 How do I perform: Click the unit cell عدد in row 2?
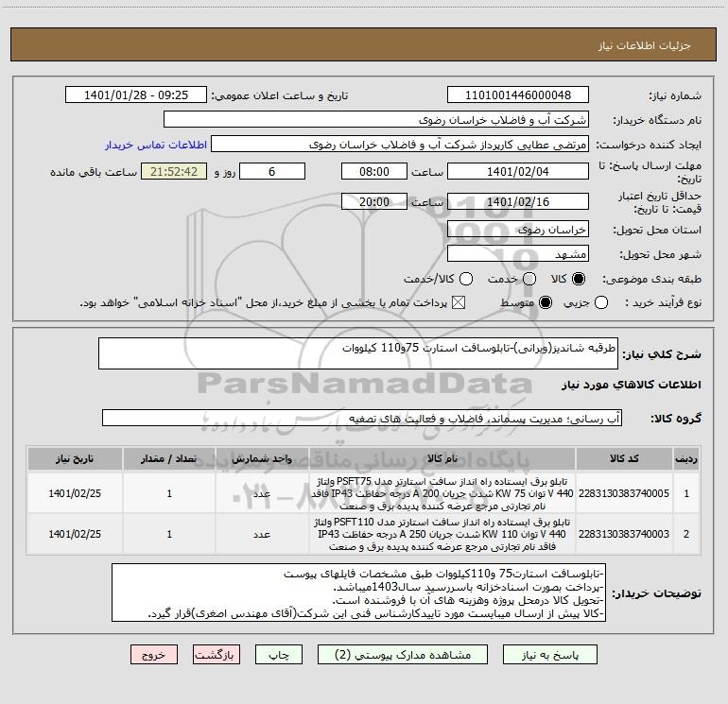coord(262,534)
